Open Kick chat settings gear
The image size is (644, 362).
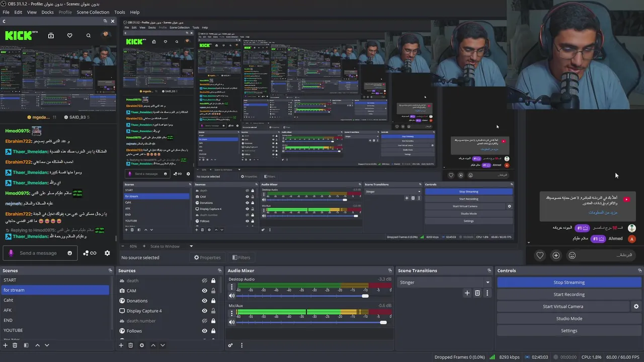[107, 253]
